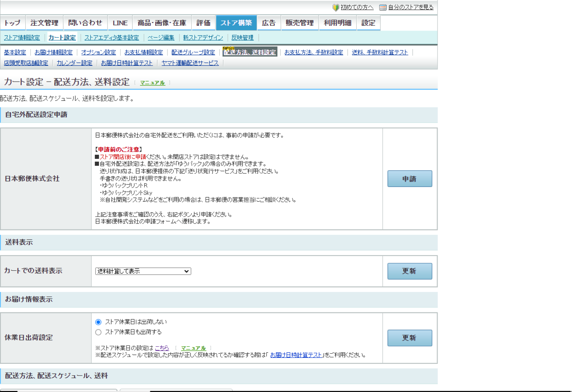Viewport: 572px width, 392px height.
Task: Open the 注文管理 tab
Action: click(44, 23)
